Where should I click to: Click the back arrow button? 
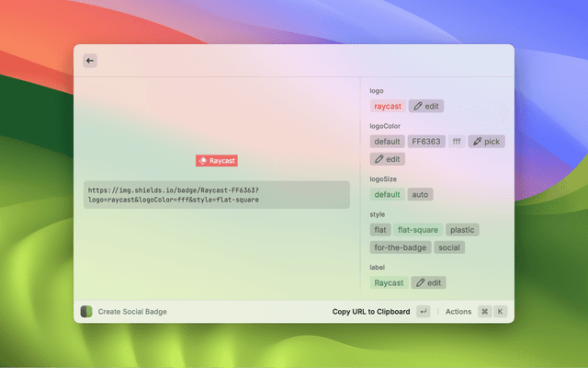pyautogui.click(x=90, y=61)
